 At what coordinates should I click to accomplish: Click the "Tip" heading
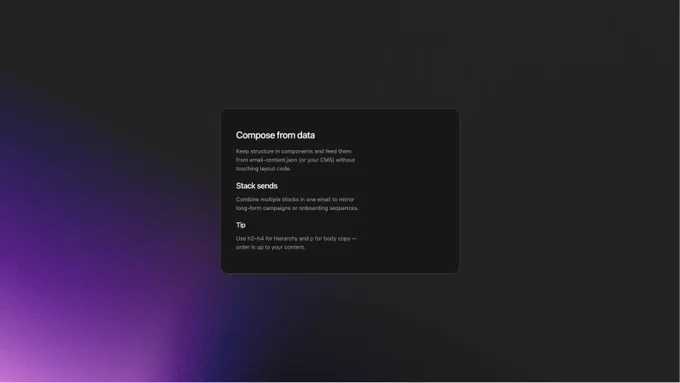coord(241,225)
